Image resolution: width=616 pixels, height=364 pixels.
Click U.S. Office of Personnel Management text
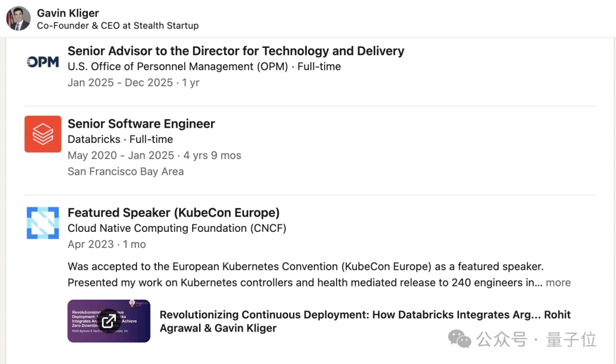[178, 67]
